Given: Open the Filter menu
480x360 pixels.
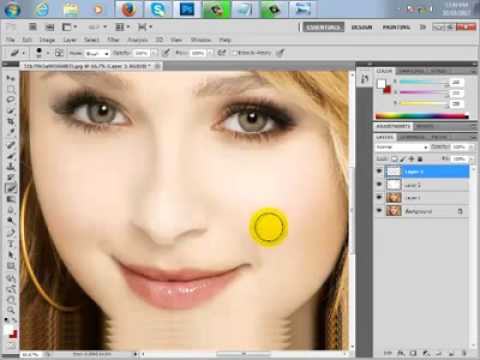Looking at the screenshot, I should click(113, 40).
